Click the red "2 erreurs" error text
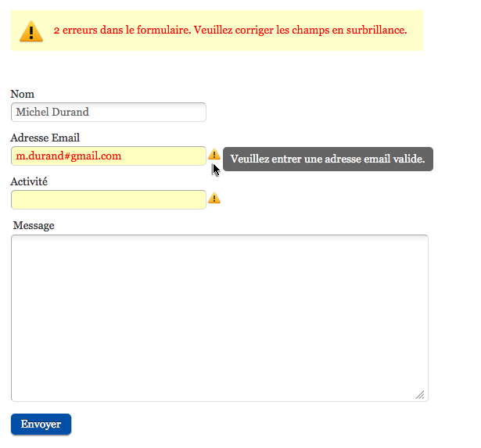Image resolution: width=481 pixels, height=448 pixels. (x=75, y=31)
